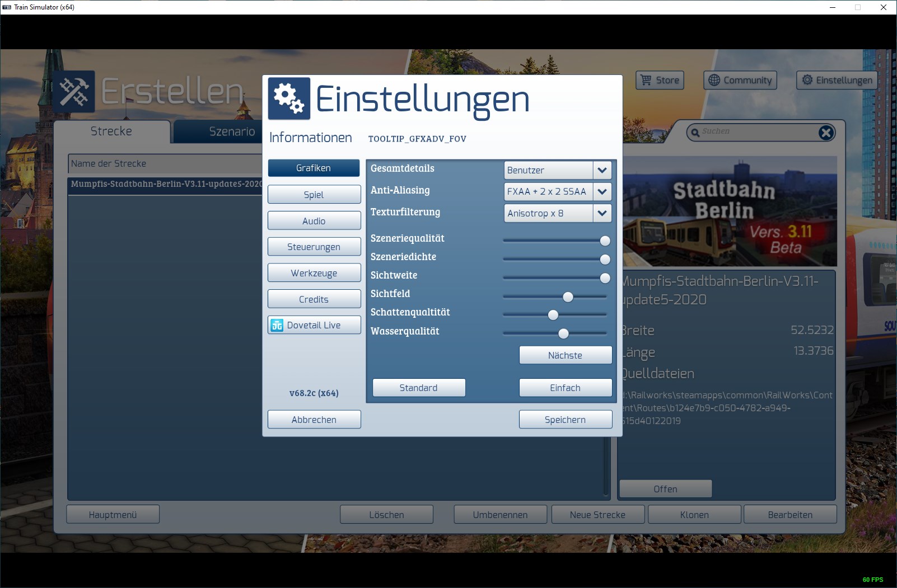This screenshot has height=588, width=897.
Task: Open the Community page
Action: 740,80
